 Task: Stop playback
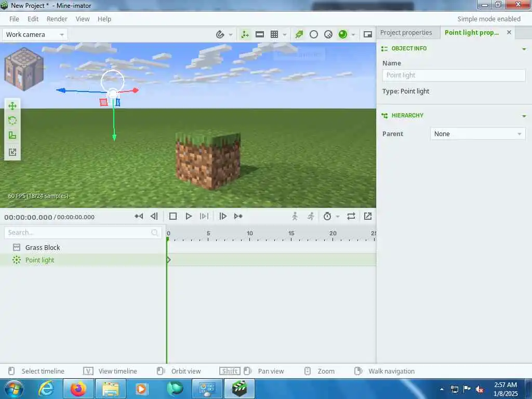pos(173,216)
